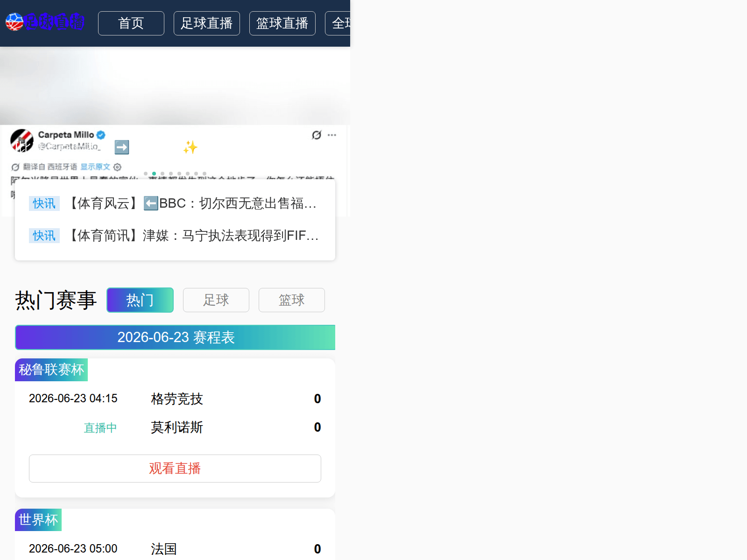747x560 pixels.
Task: Open the 津媒 马宁执法 news flash headline
Action: pyautogui.click(x=193, y=236)
